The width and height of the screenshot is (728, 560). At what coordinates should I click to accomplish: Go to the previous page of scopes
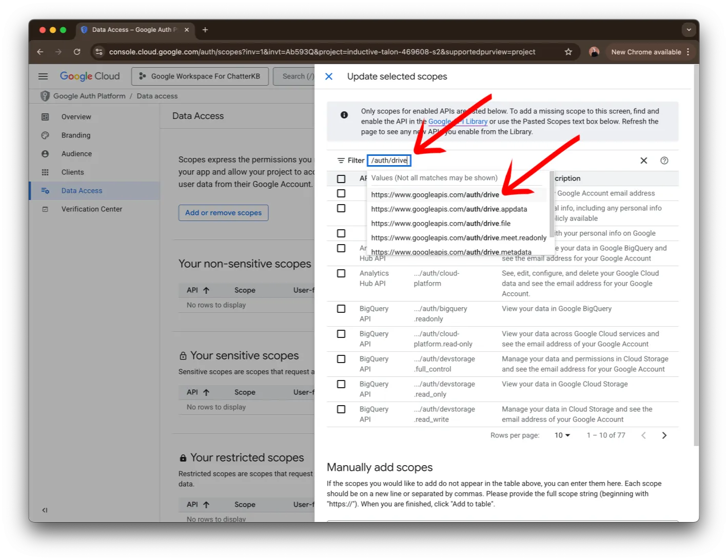point(643,435)
